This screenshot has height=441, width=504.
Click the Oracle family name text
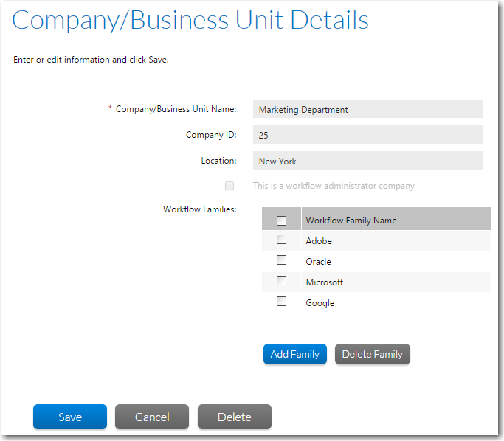click(x=318, y=262)
